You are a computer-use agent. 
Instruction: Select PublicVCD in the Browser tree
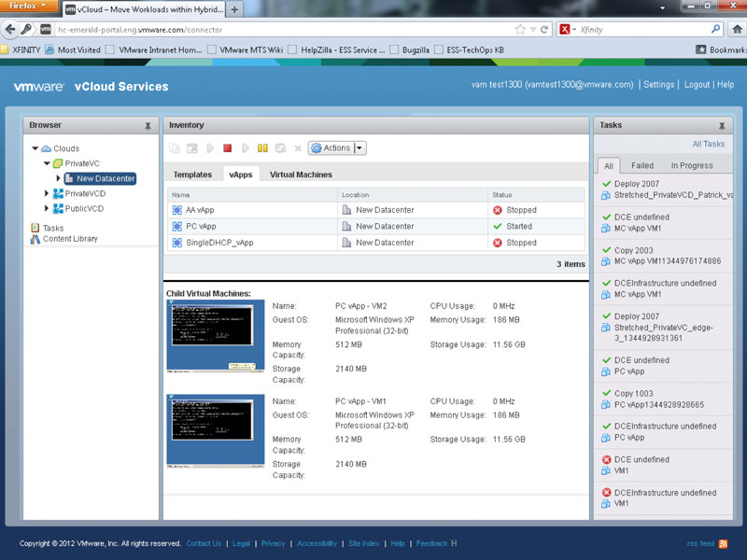(84, 208)
